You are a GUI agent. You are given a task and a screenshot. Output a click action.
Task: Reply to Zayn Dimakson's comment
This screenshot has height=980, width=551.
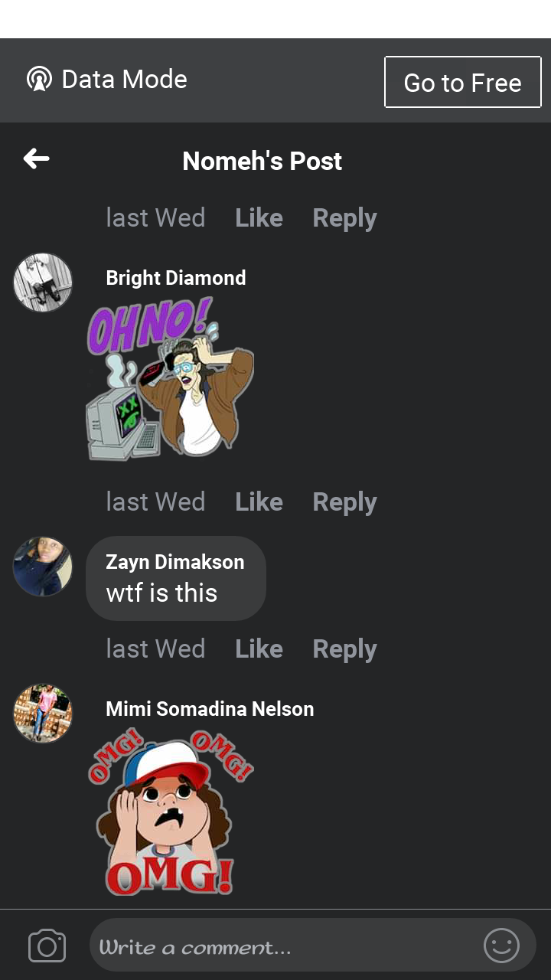click(x=344, y=649)
